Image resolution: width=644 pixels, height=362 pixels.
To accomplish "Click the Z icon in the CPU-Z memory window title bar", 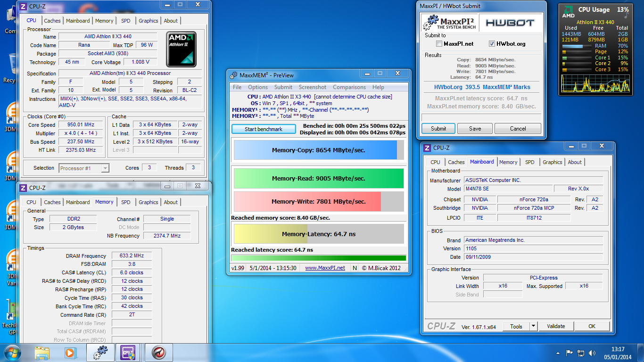I will pos(23,188).
